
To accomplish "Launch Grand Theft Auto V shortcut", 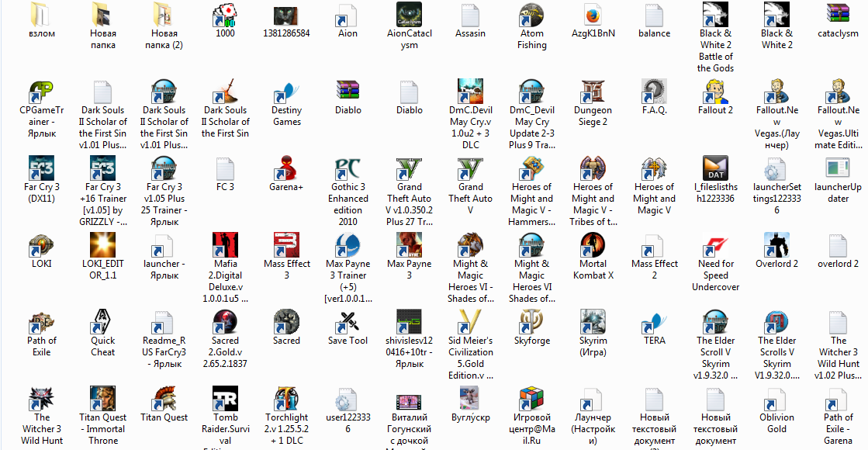I will 471,168.
